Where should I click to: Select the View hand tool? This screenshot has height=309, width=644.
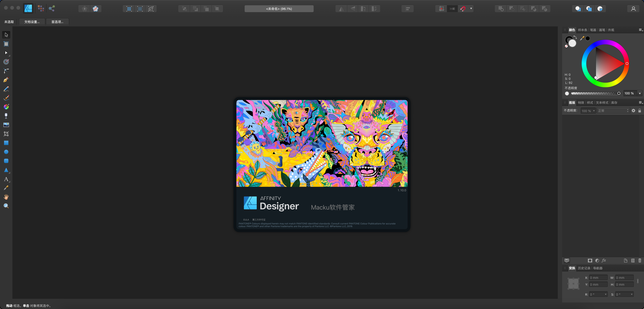pos(6,197)
